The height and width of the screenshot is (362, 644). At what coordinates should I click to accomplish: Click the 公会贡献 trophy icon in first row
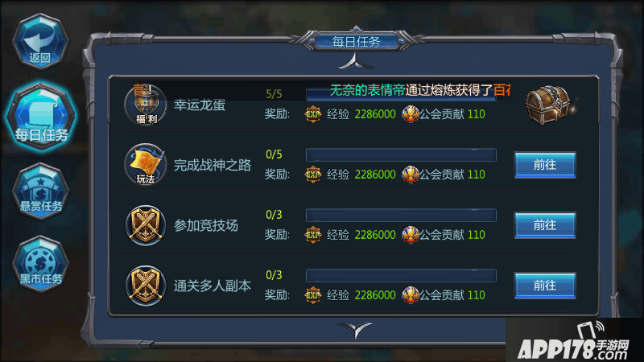click(x=410, y=114)
